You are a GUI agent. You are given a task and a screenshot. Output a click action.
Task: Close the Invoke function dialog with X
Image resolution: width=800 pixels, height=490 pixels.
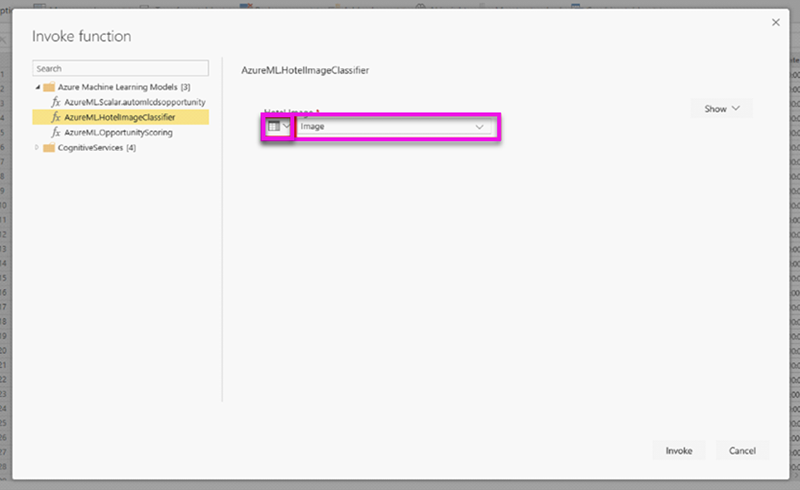(776, 22)
